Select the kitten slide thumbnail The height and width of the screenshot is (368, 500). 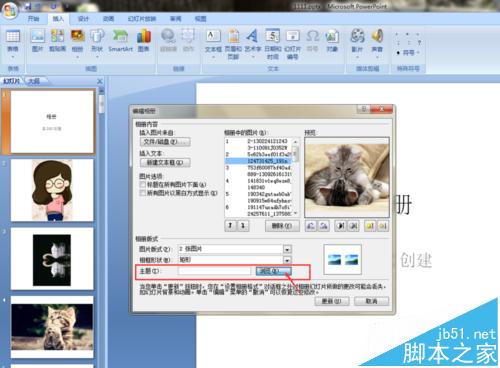[52, 327]
